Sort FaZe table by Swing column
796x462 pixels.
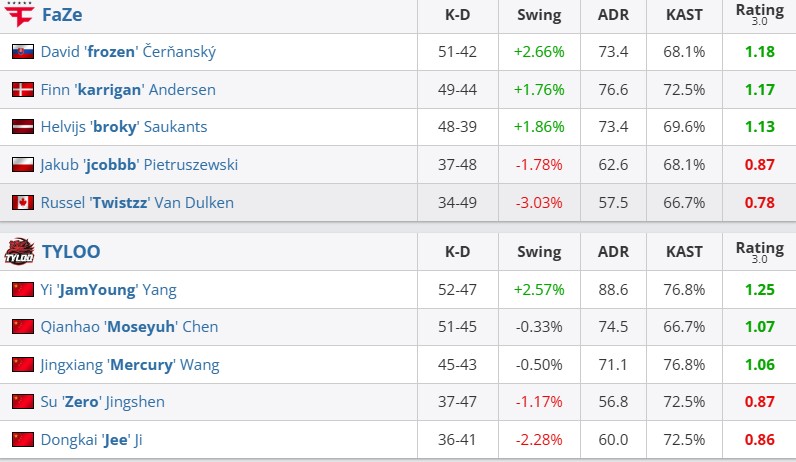[x=539, y=15]
